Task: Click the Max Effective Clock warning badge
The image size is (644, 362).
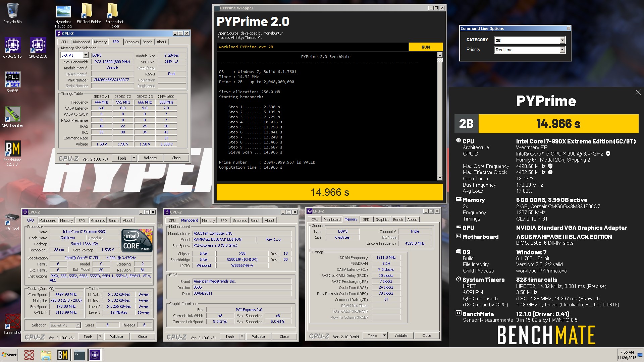Action: pyautogui.click(x=550, y=172)
